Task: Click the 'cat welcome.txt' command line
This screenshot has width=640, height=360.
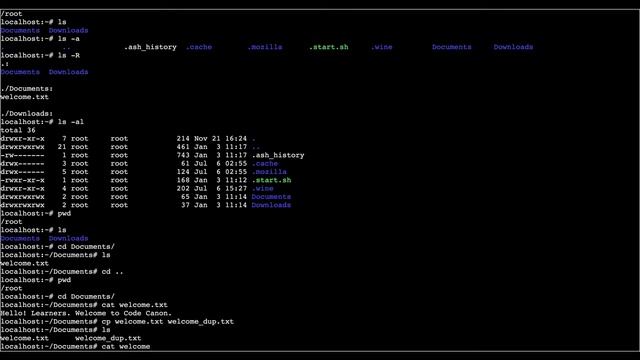Action: point(84,305)
